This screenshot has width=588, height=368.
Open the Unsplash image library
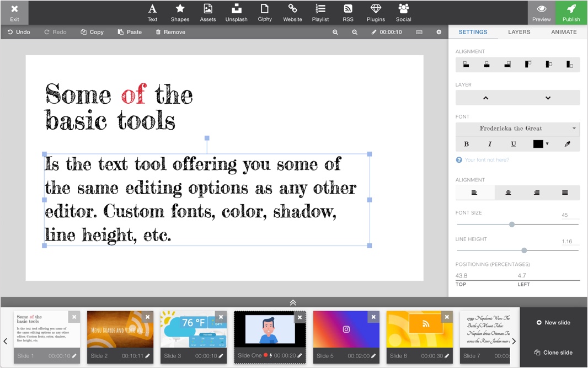point(236,12)
